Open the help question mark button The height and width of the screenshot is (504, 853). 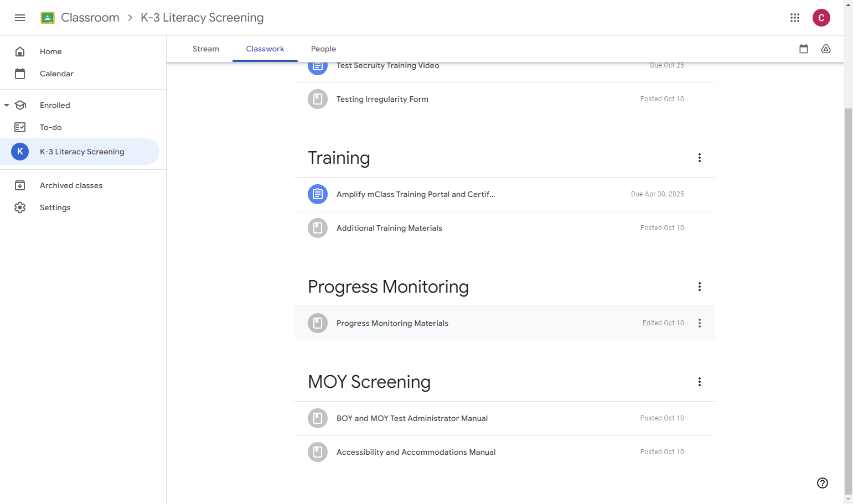click(823, 483)
